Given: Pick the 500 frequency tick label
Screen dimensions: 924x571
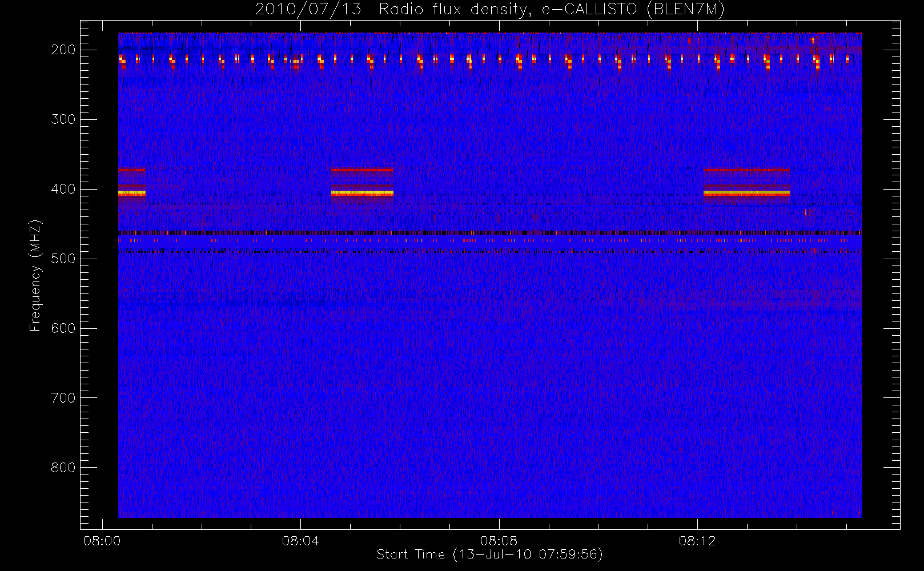Looking at the screenshot, I should (x=63, y=259).
